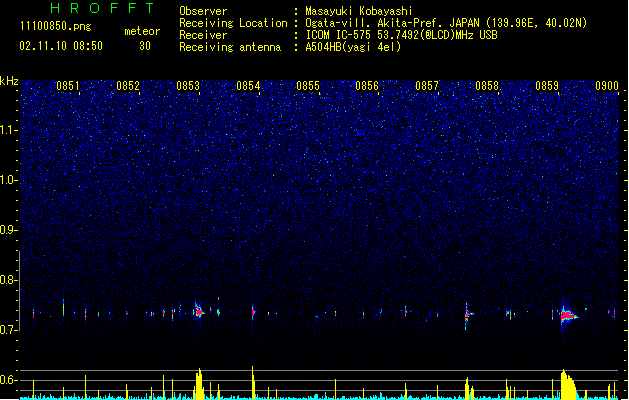Viewport: 629px width, 400px height.
Task: Click the Observer label
Action: click(203, 11)
